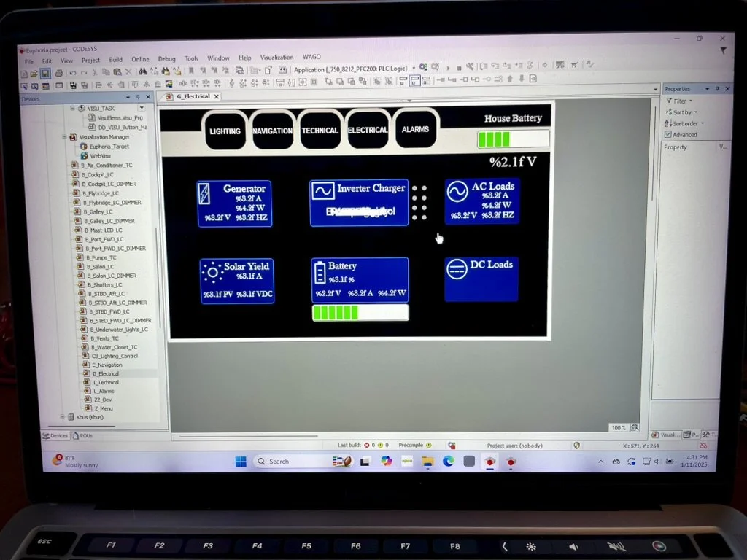Click the Background image icon in visualization toolbar

coord(169,84)
